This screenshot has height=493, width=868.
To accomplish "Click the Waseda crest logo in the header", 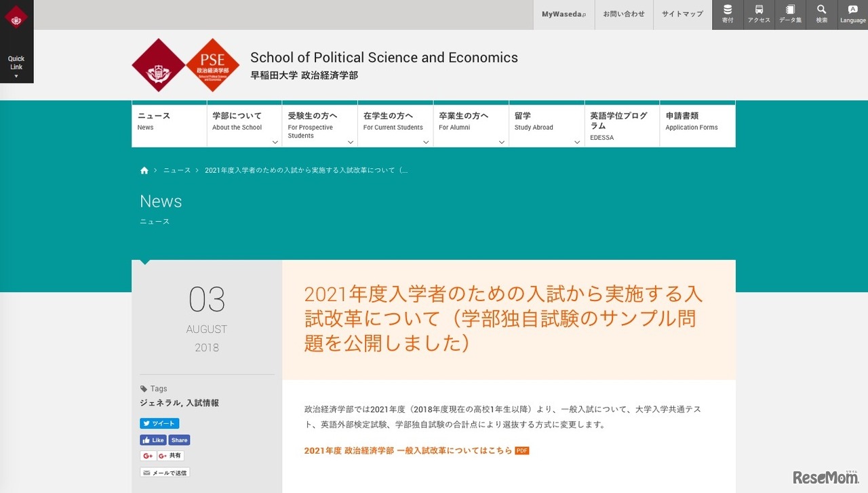I will click(159, 65).
